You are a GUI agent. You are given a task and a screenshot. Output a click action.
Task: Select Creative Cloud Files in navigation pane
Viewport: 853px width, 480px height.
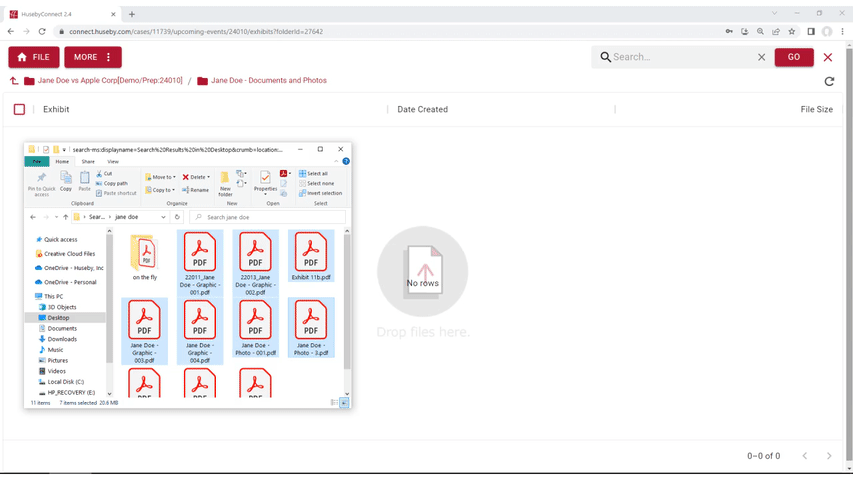[65, 254]
